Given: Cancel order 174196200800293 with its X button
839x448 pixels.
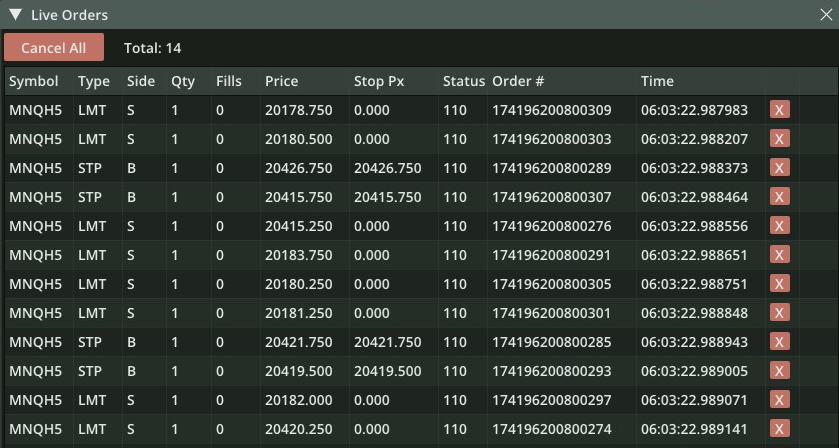Looking at the screenshot, I should 780,370.
